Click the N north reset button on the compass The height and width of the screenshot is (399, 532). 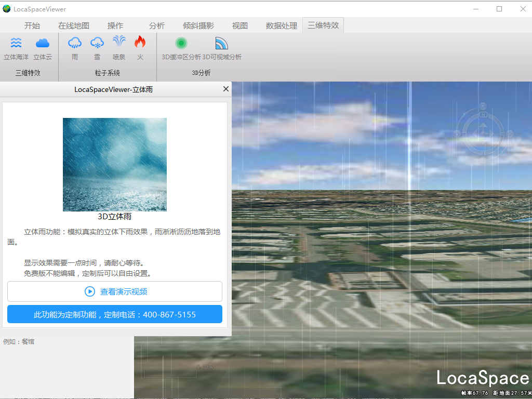pyautogui.click(x=484, y=115)
